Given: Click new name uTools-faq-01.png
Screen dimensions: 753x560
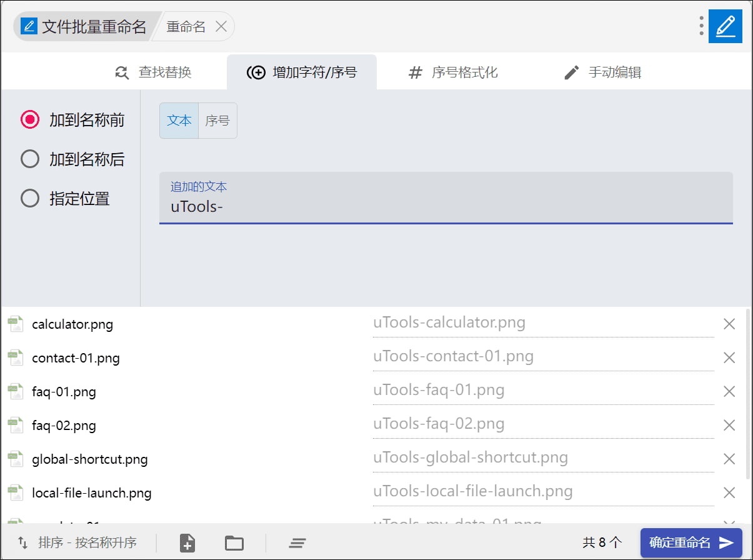Looking at the screenshot, I should [543, 391].
